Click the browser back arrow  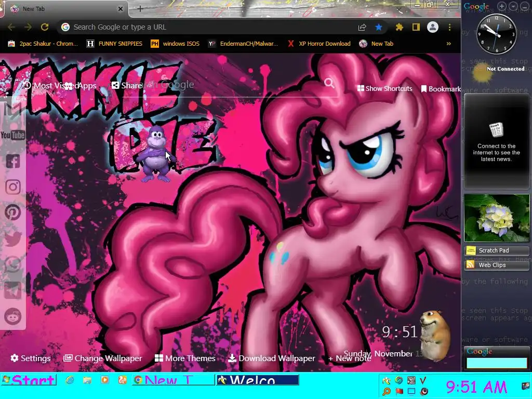pos(11,27)
